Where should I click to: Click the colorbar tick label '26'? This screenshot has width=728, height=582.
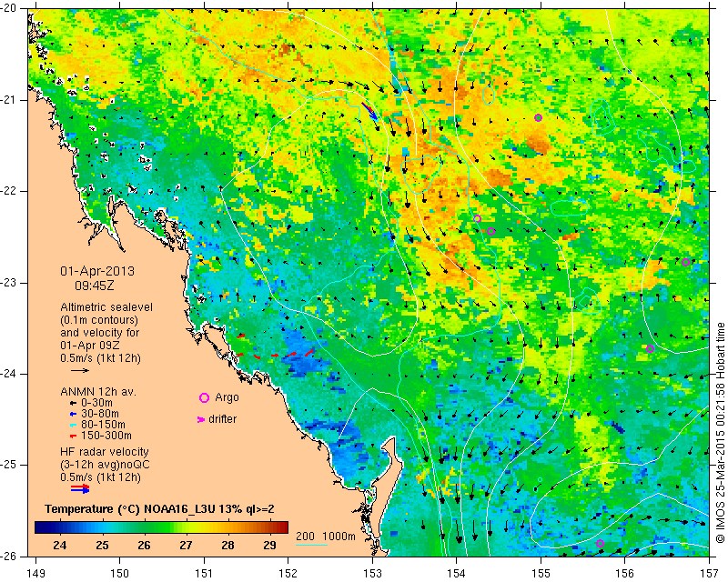point(144,545)
